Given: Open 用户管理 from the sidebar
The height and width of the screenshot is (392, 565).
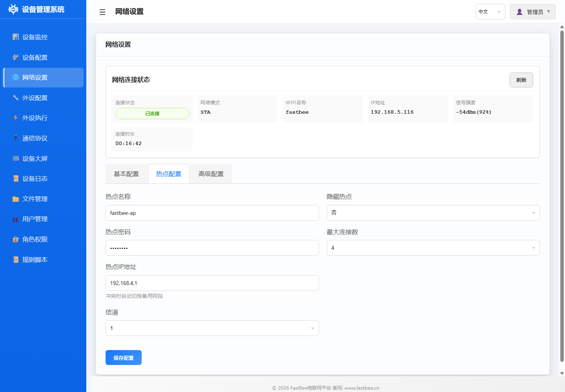Looking at the screenshot, I should [x=44, y=219].
